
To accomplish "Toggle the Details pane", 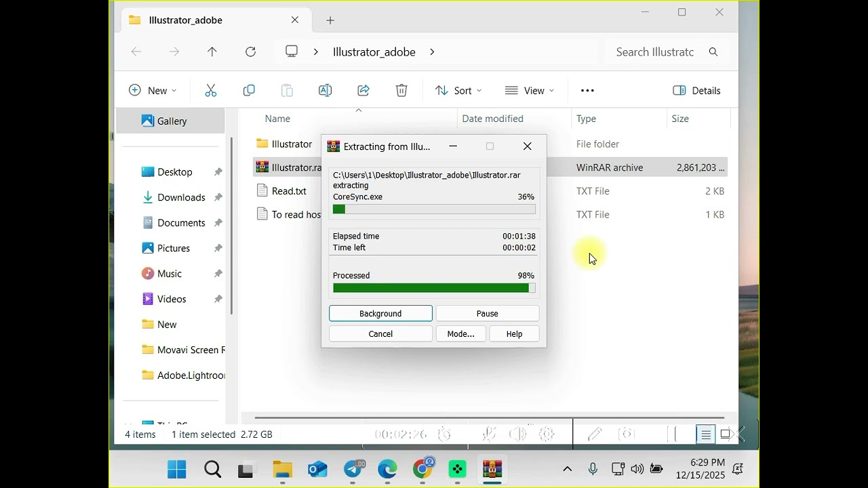I will click(696, 90).
